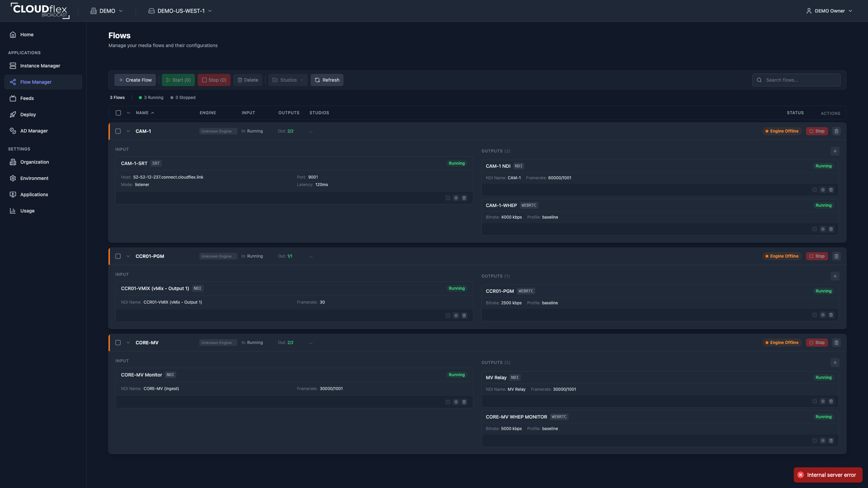Open the DEMO-US-WEST-1 environment dropdown
868x488 pixels.
pyautogui.click(x=180, y=11)
